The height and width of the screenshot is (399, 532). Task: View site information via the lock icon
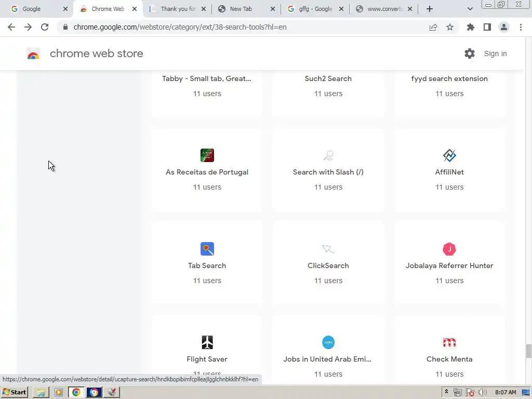65,27
